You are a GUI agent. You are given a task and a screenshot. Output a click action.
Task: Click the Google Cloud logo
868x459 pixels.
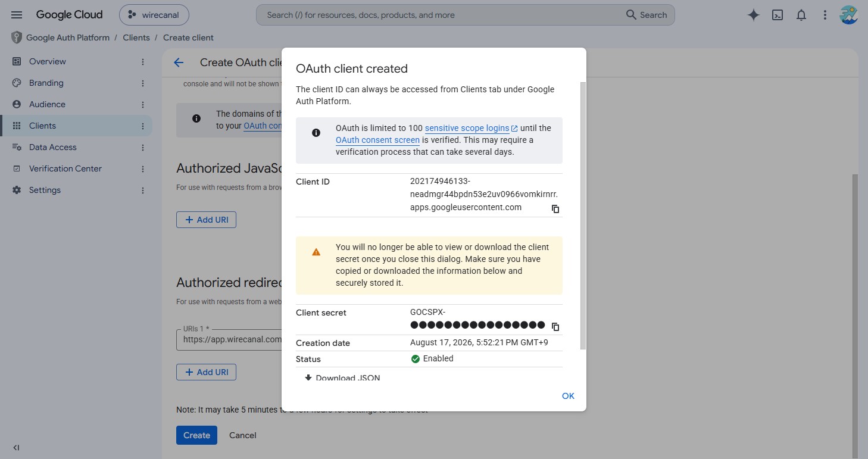[69, 15]
